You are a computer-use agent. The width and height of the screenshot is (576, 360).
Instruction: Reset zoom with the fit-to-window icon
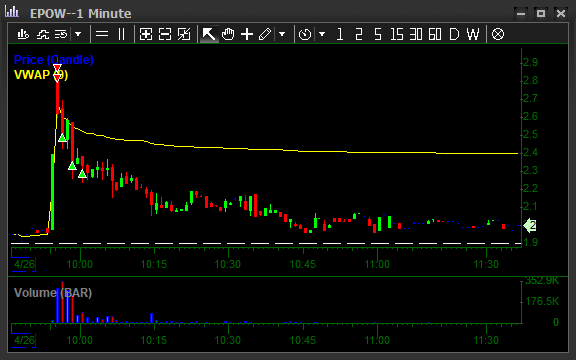(184, 34)
